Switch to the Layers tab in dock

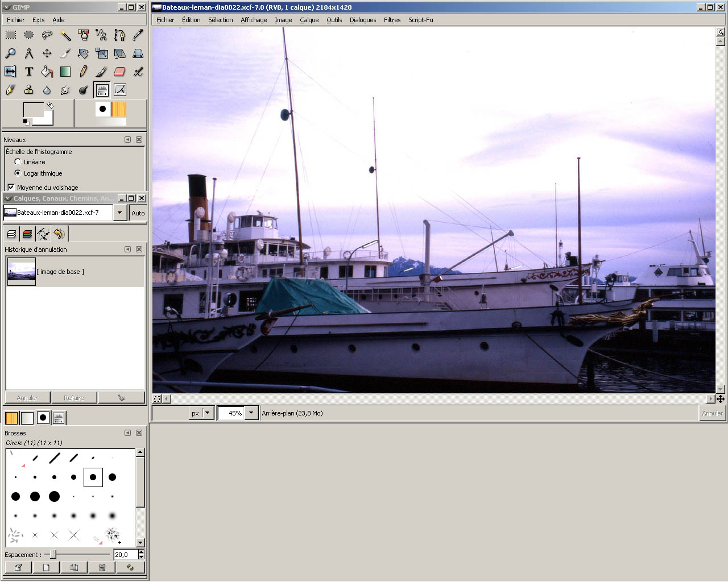[x=11, y=234]
